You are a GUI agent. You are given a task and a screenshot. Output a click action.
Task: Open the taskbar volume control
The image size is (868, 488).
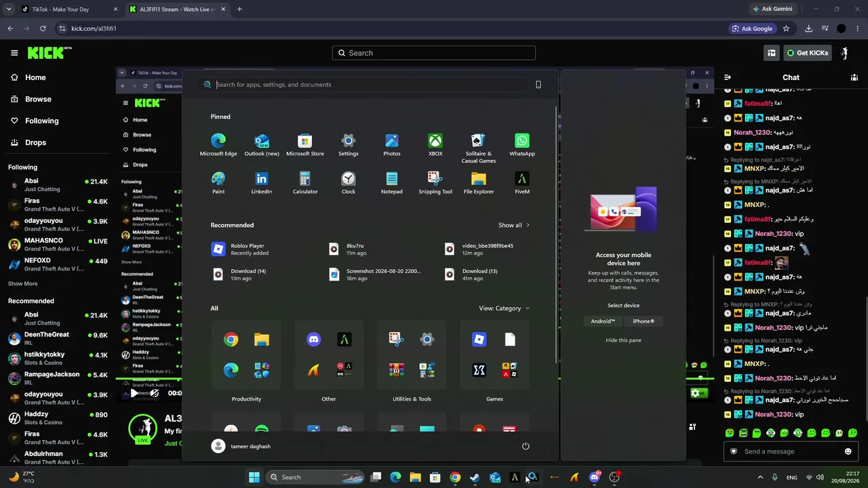click(820, 477)
